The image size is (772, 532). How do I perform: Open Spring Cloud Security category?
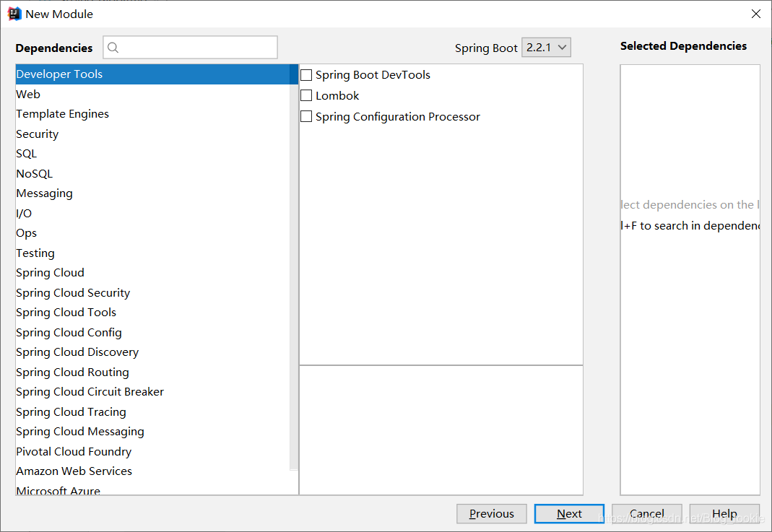pos(153,293)
